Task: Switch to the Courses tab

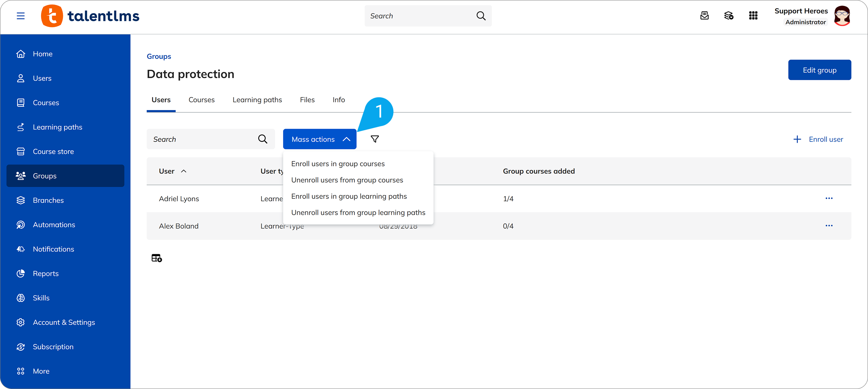Action: click(x=201, y=100)
